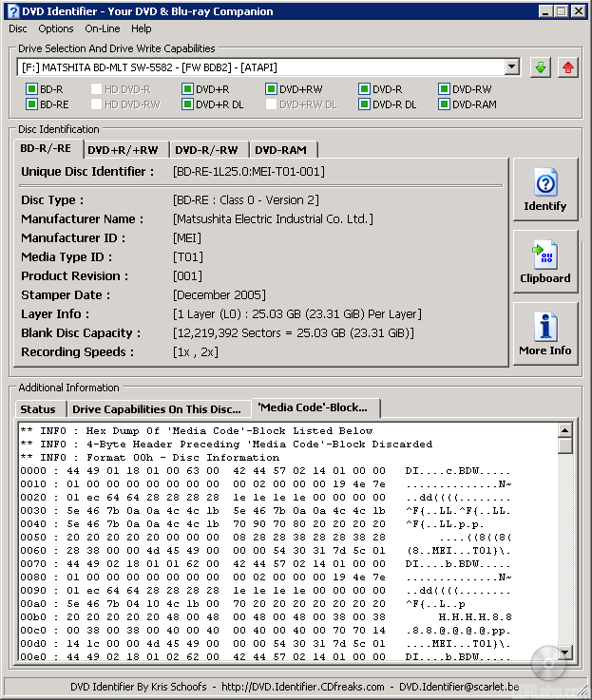The image size is (592, 700).
Task: Expand the drive selection dropdown
Action: [x=512, y=67]
